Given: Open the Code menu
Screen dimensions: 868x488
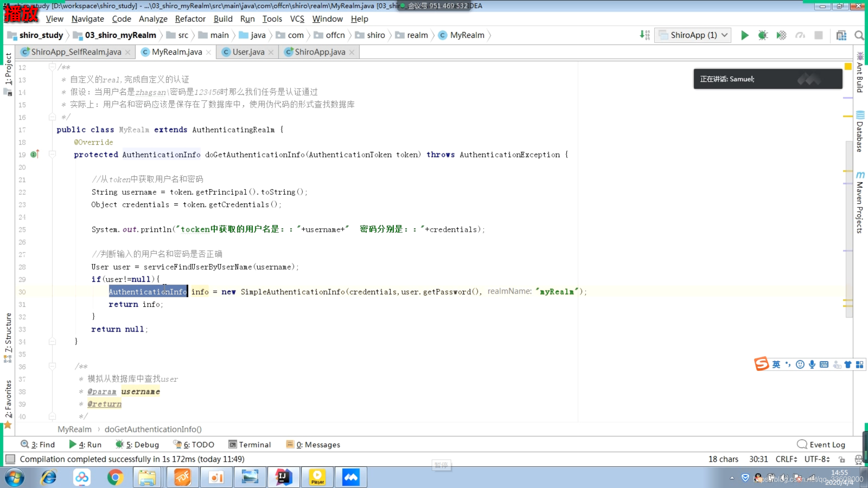Looking at the screenshot, I should [x=122, y=19].
